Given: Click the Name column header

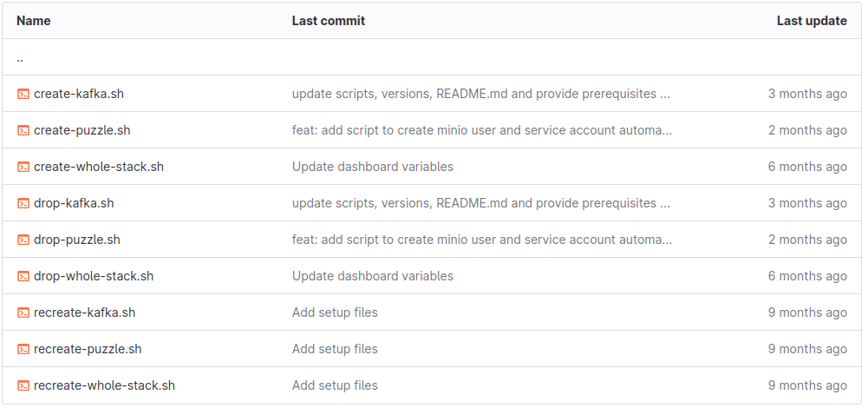Looking at the screenshot, I should tap(33, 21).
